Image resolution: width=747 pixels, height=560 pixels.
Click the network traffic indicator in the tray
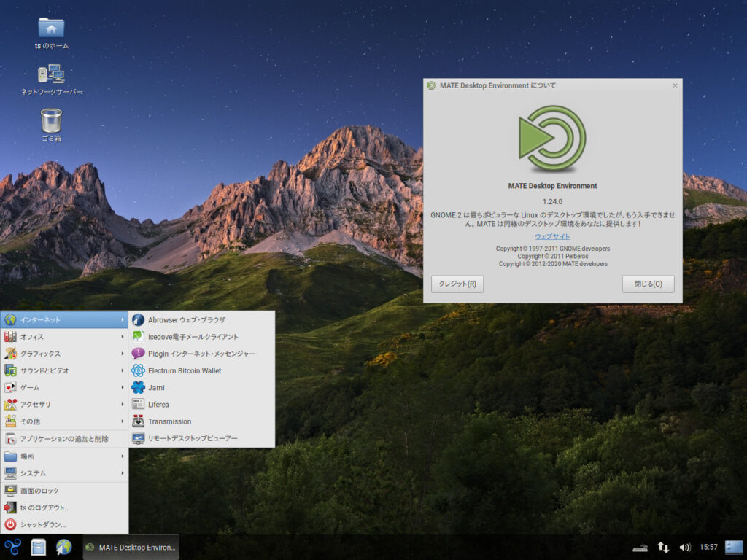click(x=662, y=547)
